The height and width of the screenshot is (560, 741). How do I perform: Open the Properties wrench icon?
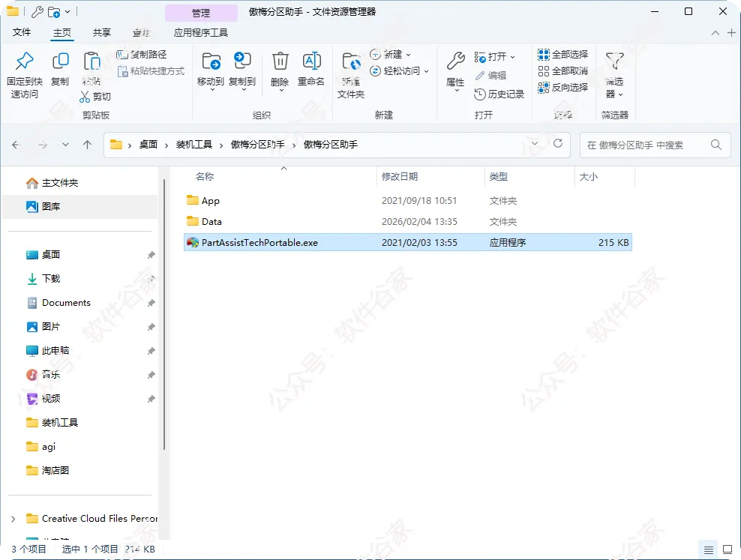pyautogui.click(x=455, y=61)
